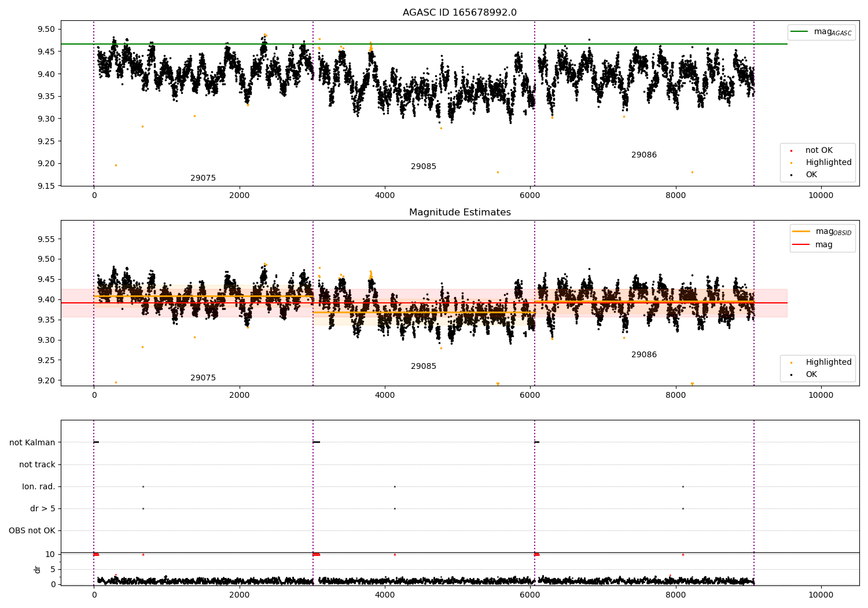This screenshot has height=608, width=868.
Task: Click 'Highlighted' in the top plot legend
Action: tap(829, 163)
